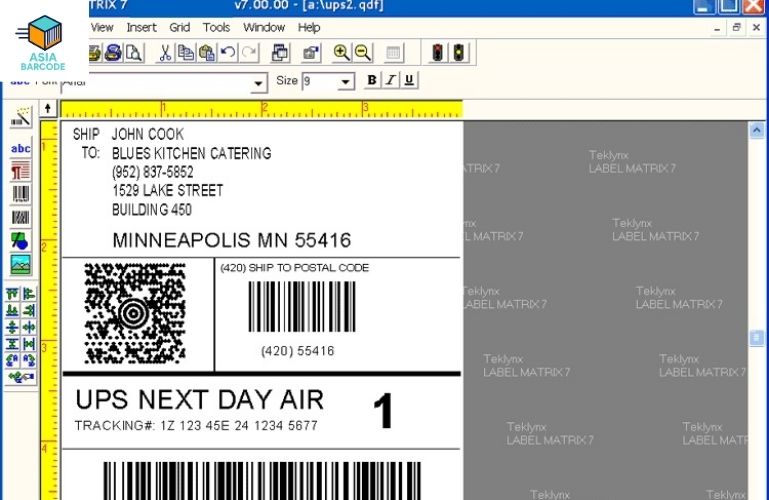Click the MINNEAPOLIS MN 55416 text on label

point(231,240)
